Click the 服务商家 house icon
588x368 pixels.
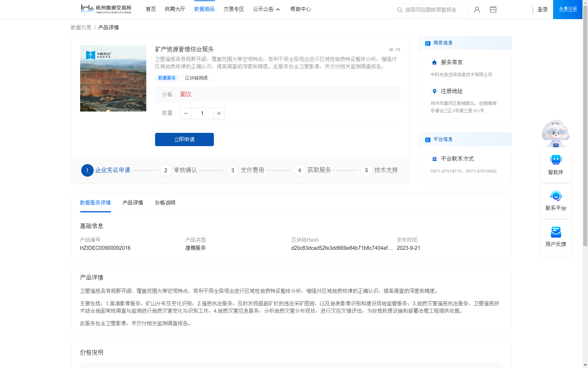point(434,63)
